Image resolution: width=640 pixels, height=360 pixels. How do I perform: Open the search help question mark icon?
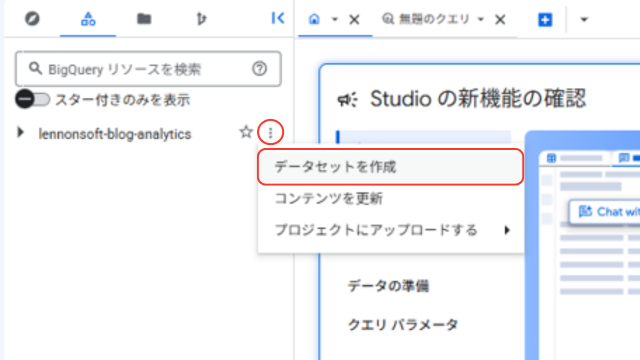pyautogui.click(x=260, y=69)
